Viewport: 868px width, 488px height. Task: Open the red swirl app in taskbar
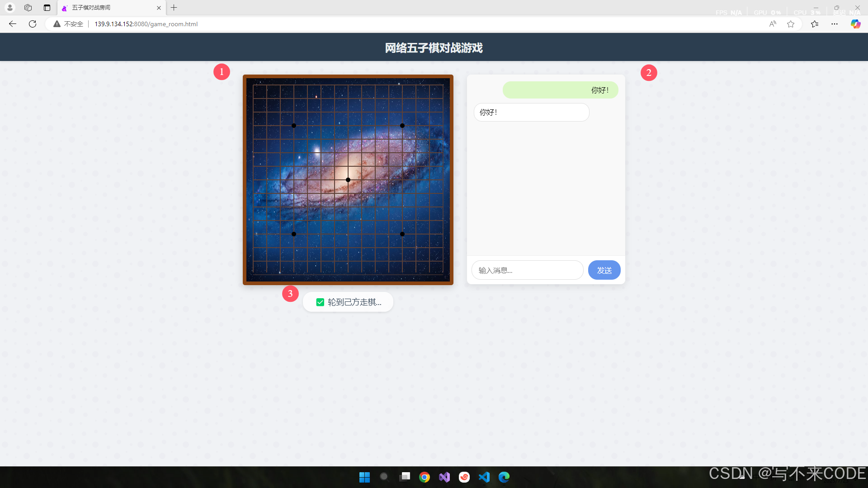click(x=464, y=477)
